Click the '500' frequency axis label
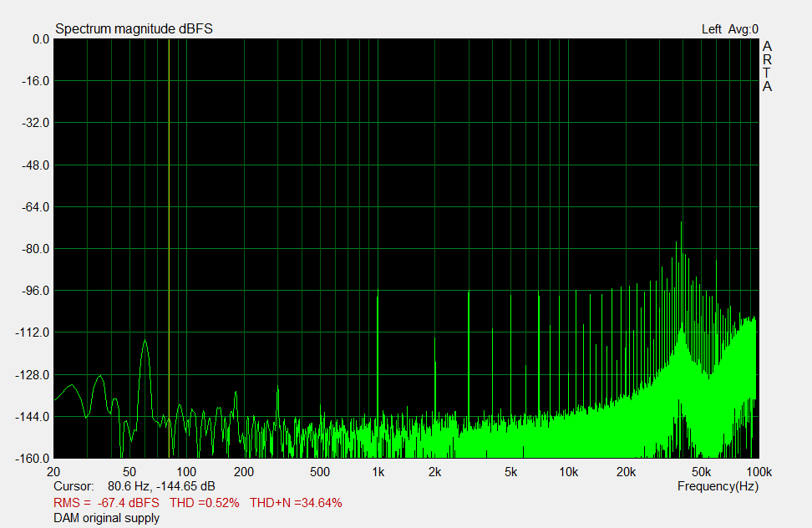 point(320,472)
